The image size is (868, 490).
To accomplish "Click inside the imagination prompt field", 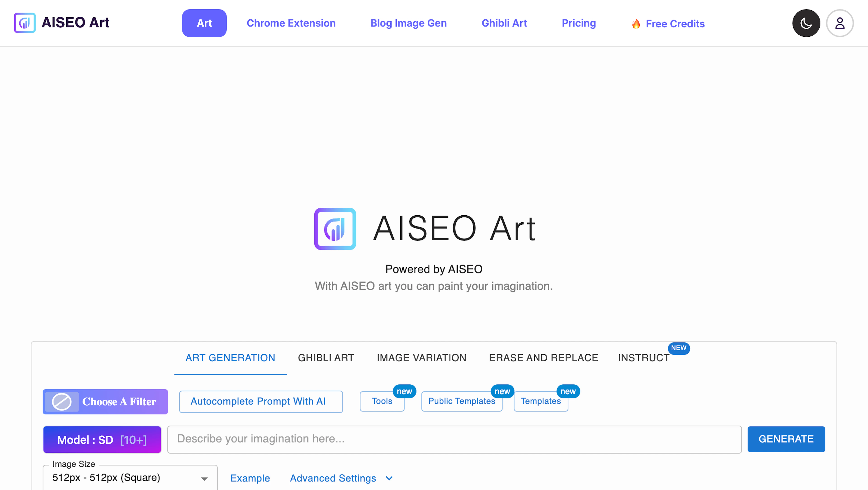I will [438, 439].
